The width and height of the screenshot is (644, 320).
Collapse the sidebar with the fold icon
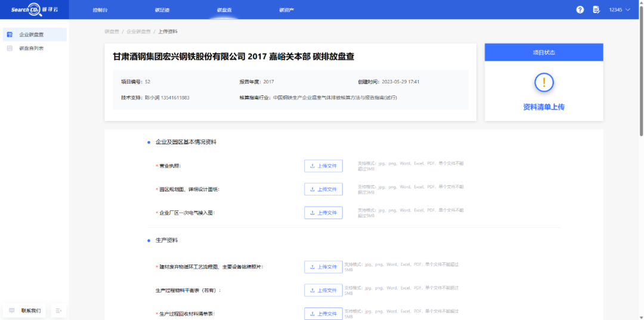pos(58,310)
